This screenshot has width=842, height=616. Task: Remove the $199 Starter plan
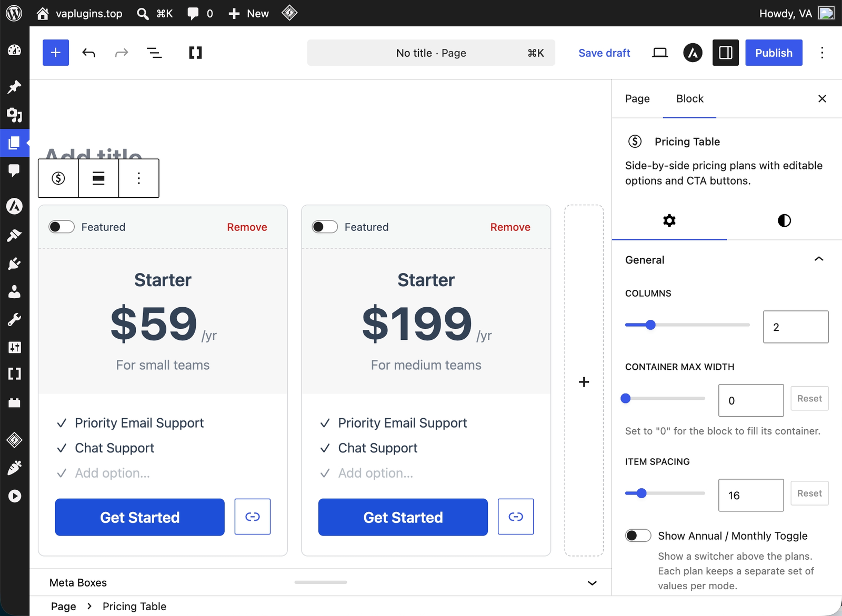510,227
